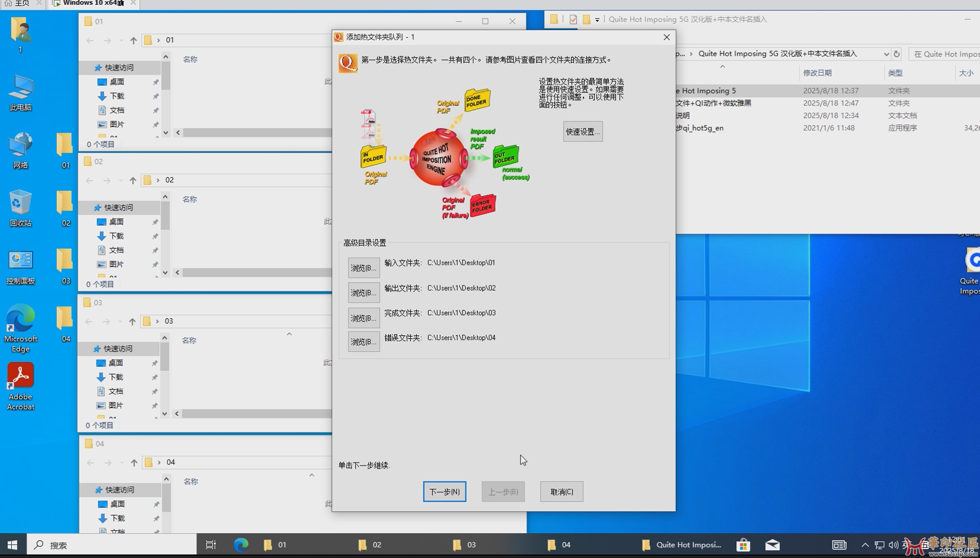Maximize the 01 explorer window
Screen dimensions: 980x558
click(485, 21)
